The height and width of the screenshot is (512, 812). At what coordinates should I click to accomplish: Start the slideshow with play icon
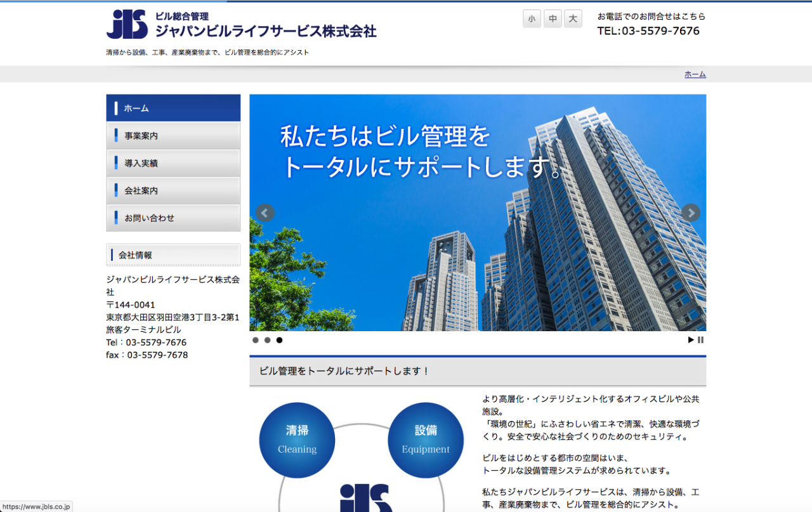click(691, 340)
